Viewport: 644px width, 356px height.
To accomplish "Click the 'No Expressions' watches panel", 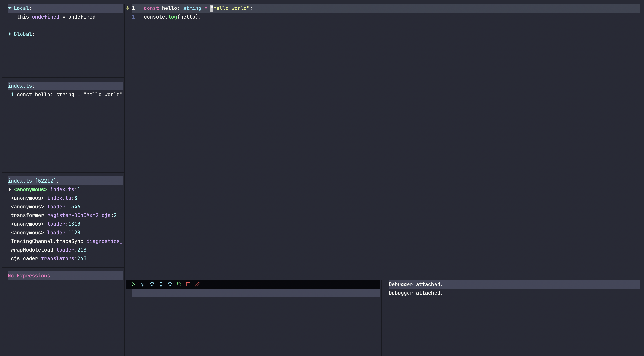I will tap(65, 276).
